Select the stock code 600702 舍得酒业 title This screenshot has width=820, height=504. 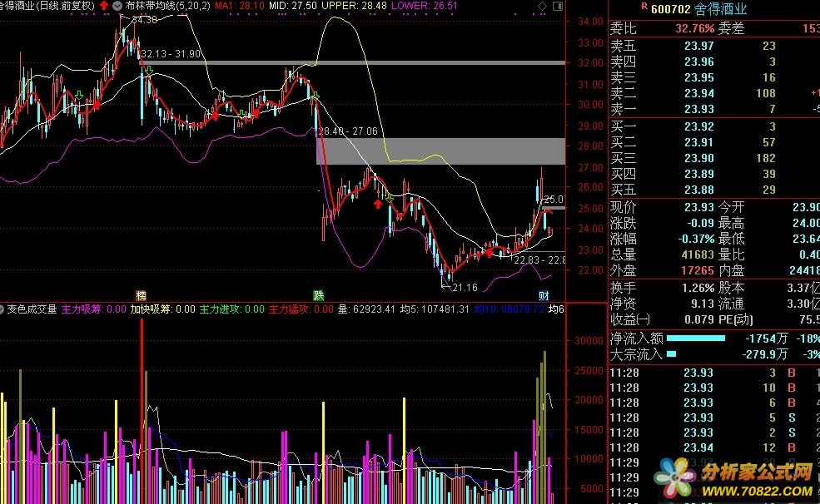point(698,9)
